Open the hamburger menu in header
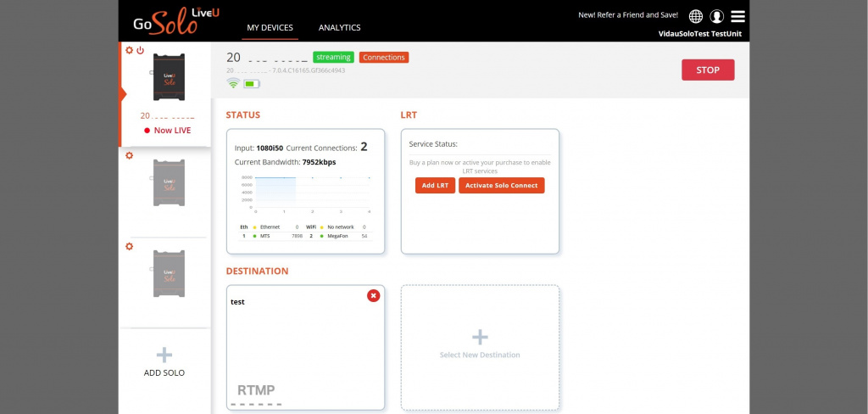This screenshot has height=414, width=868. coord(738,16)
